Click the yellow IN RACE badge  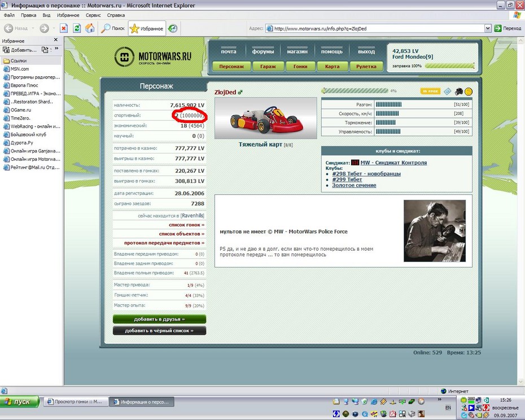pyautogui.click(x=430, y=91)
